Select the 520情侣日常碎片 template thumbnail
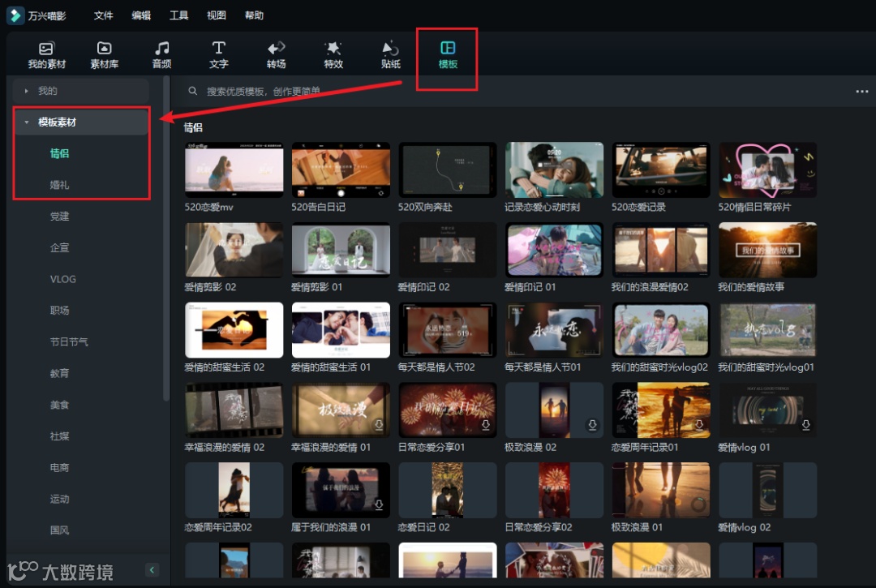The width and height of the screenshot is (876, 588). pos(767,170)
